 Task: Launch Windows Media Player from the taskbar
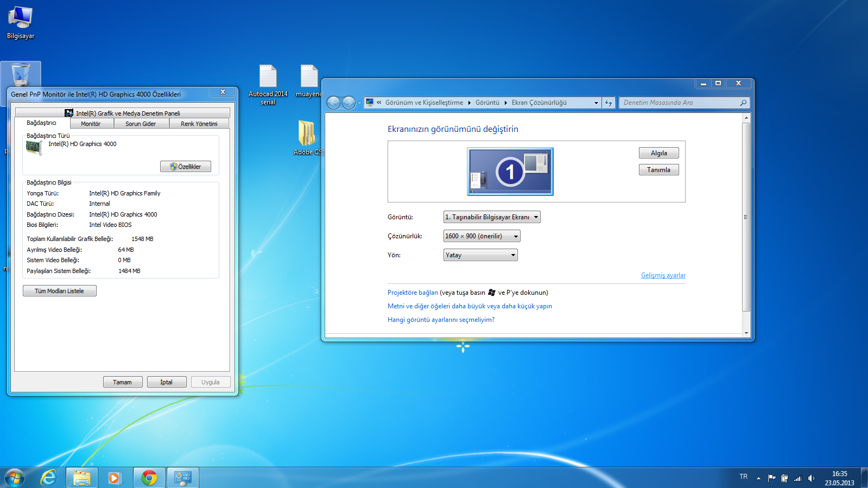[x=114, y=478]
